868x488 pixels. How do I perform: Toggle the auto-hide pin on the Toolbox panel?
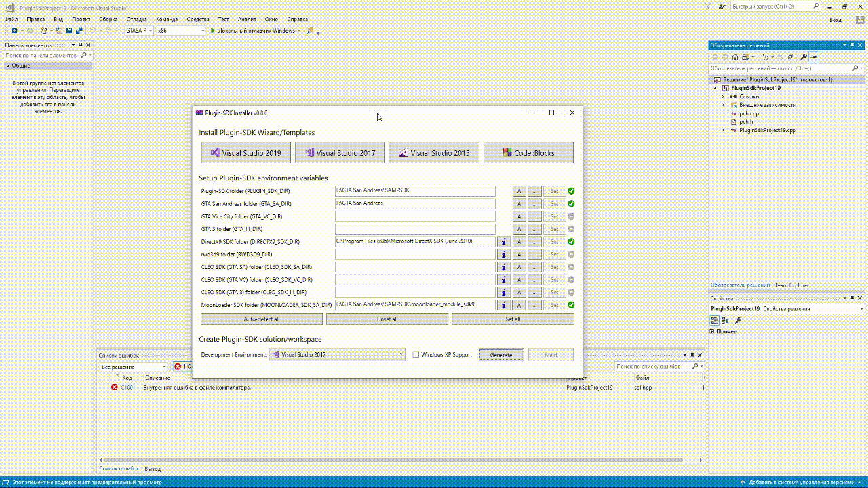point(81,45)
